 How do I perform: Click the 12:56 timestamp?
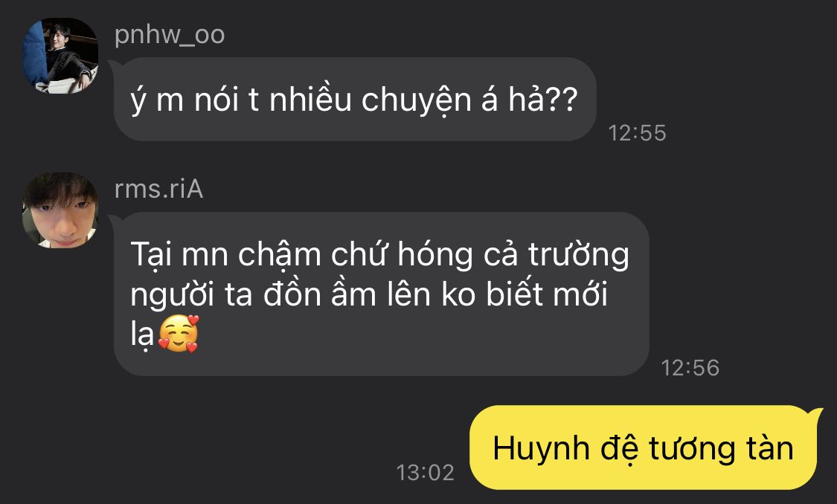coord(690,367)
